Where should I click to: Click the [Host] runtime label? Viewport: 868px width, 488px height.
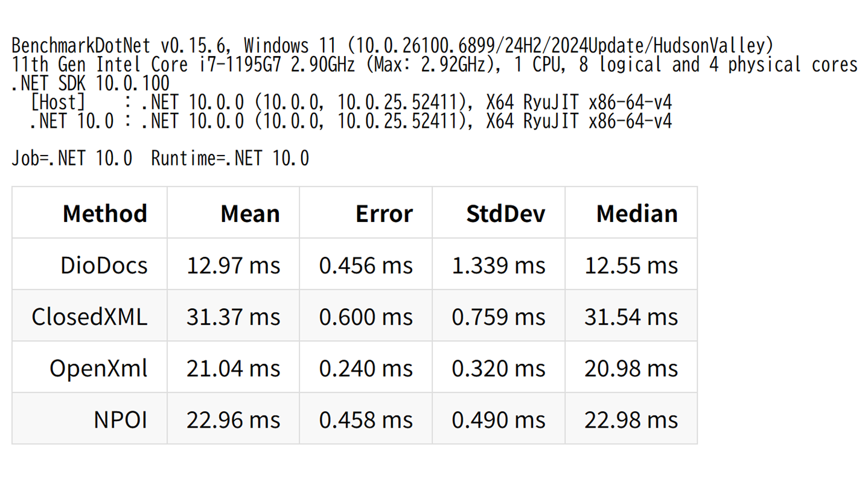click(58, 103)
